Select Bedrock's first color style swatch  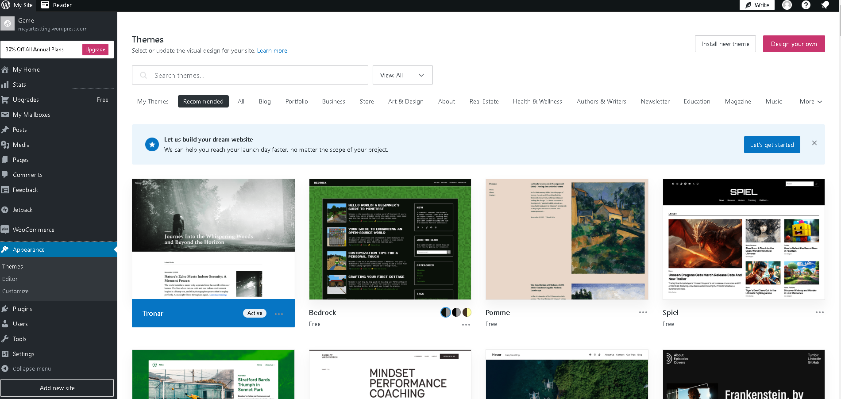(445, 312)
